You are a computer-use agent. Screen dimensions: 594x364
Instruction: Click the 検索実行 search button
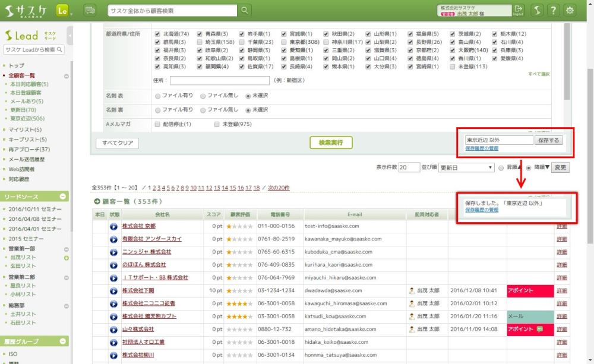click(331, 143)
